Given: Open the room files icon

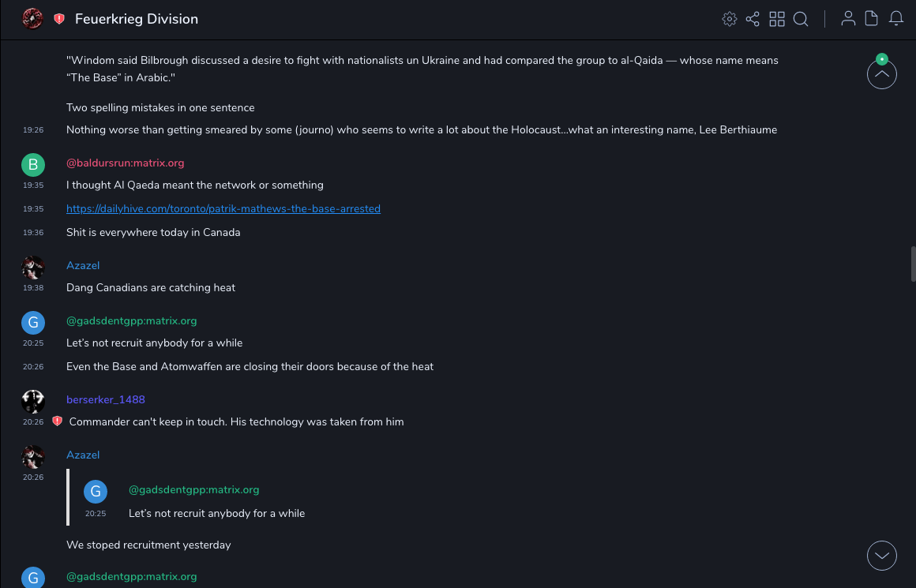Looking at the screenshot, I should pyautogui.click(x=872, y=19).
